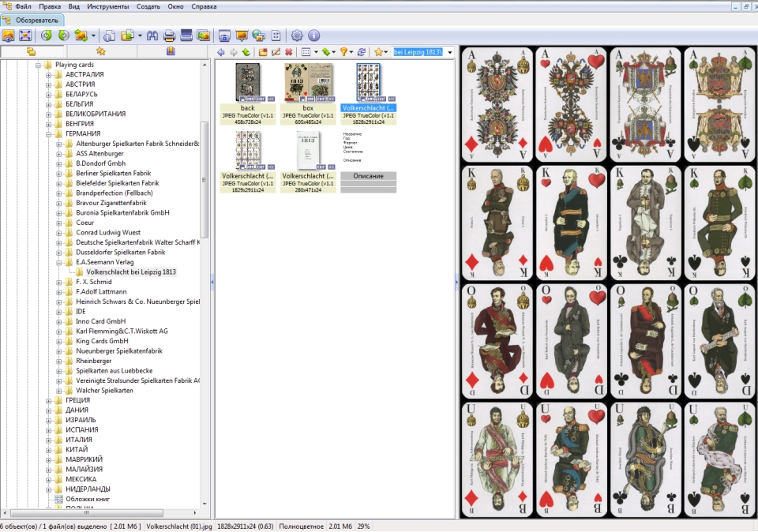Screen dimensions: 758x532
Task: Collapse the Playing cards folder
Action: coord(38,65)
